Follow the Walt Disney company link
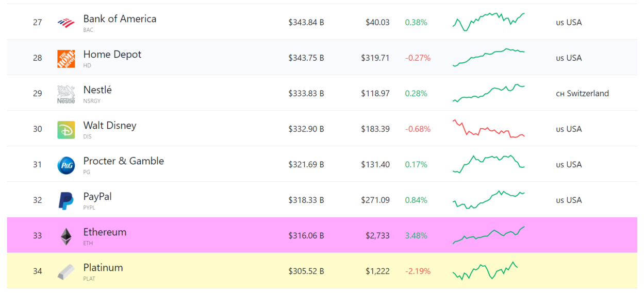Screen dimensions: 644x294 point(110,126)
